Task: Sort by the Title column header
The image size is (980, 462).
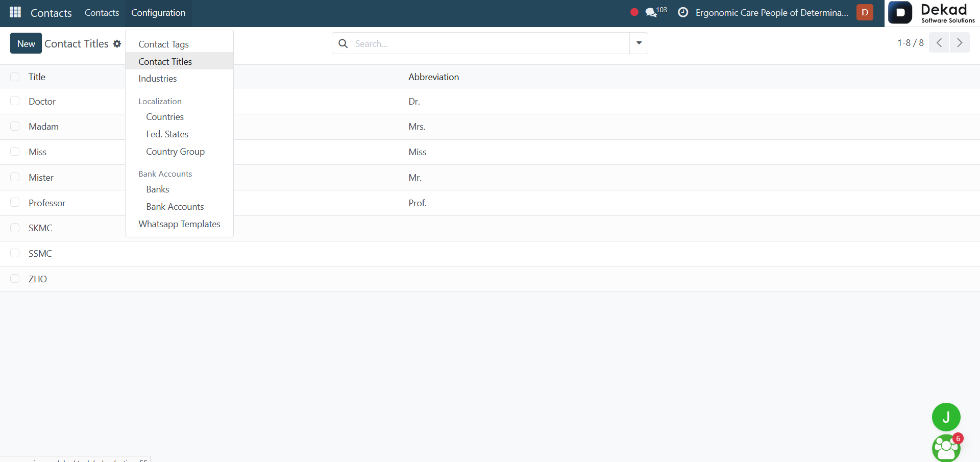Action: click(x=37, y=77)
